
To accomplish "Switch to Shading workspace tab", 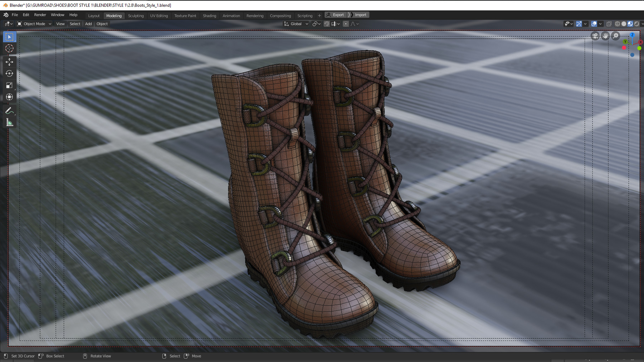I will pyautogui.click(x=209, y=16).
